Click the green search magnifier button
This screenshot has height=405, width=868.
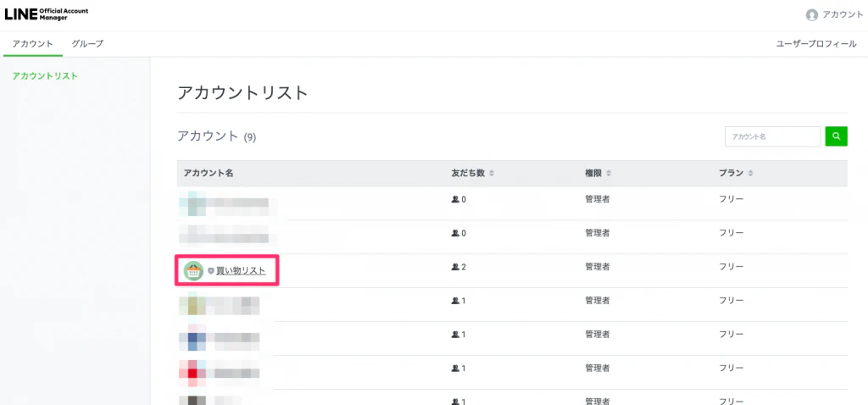(x=836, y=136)
